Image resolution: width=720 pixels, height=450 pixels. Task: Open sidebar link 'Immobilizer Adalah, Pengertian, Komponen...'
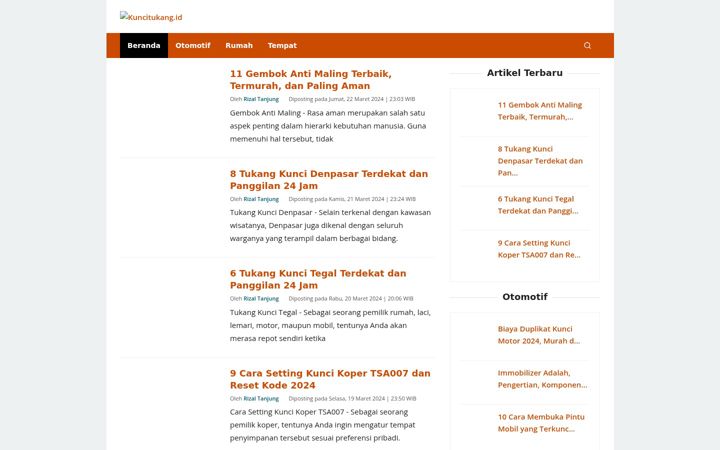(542, 379)
